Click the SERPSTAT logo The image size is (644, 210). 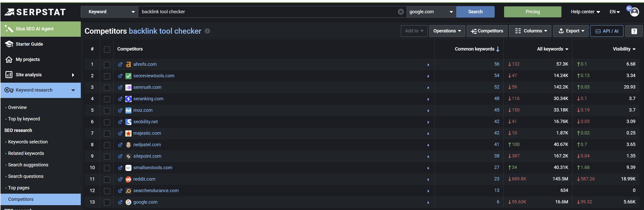pyautogui.click(x=35, y=12)
